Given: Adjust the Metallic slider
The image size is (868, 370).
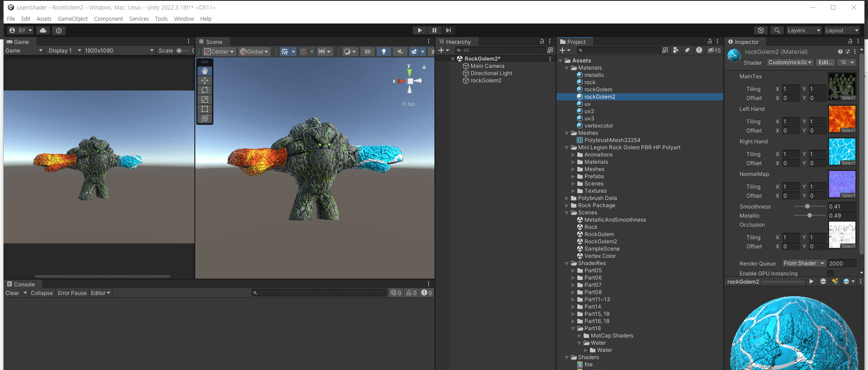Looking at the screenshot, I should coord(810,216).
